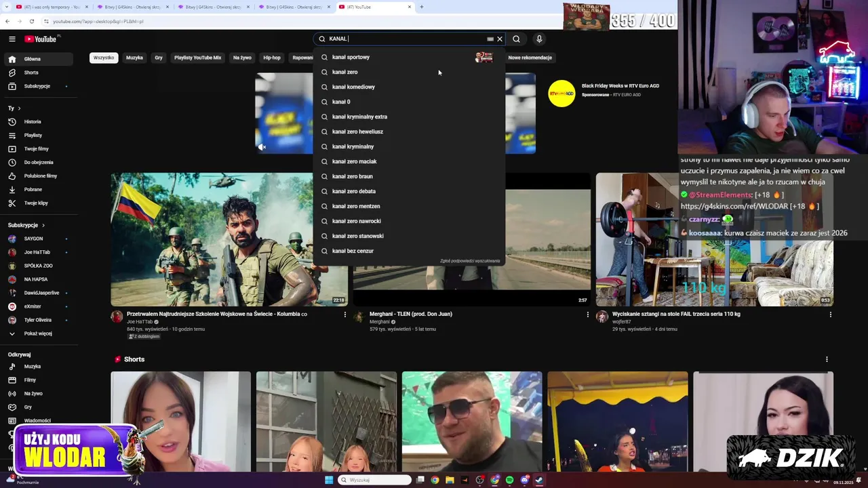Select the Muzyka filter chip
This screenshot has width=868, height=488.
coord(134,58)
